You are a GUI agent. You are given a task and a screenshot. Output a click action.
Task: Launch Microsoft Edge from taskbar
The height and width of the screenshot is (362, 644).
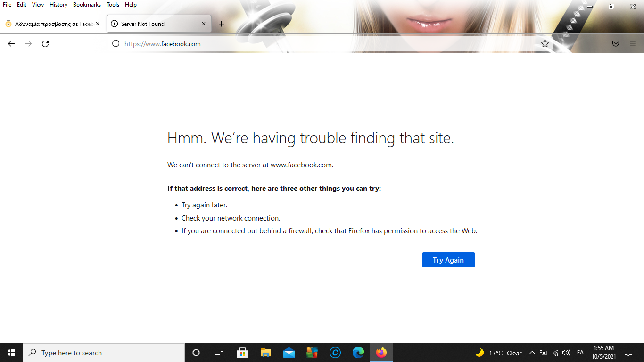[x=358, y=353]
